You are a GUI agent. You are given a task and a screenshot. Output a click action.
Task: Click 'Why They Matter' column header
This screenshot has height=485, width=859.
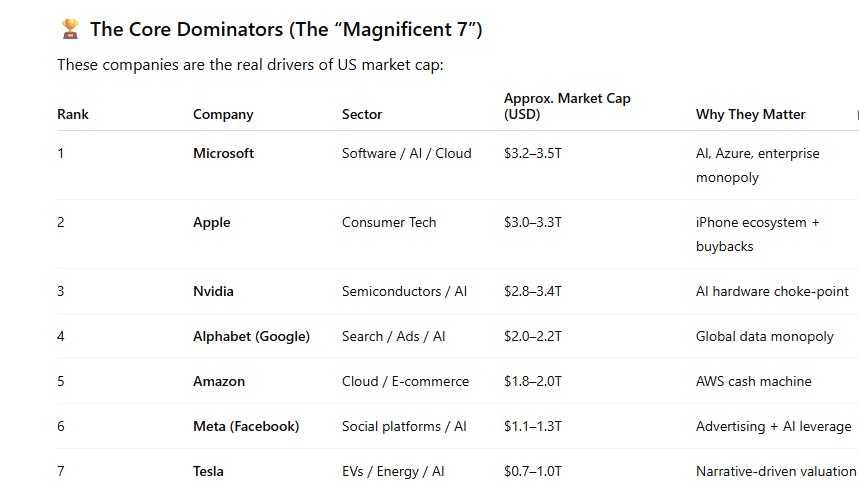pos(751,115)
